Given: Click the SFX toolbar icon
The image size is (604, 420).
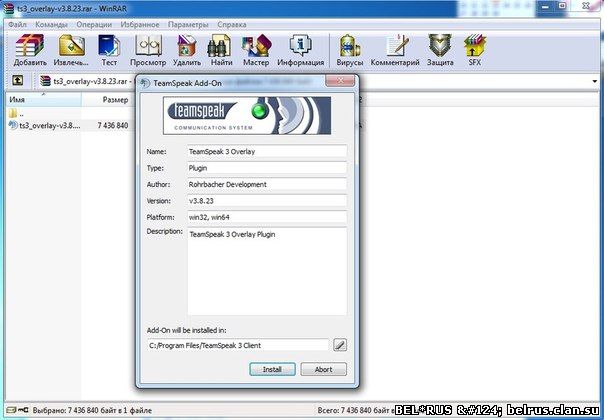Looking at the screenshot, I should [475, 50].
